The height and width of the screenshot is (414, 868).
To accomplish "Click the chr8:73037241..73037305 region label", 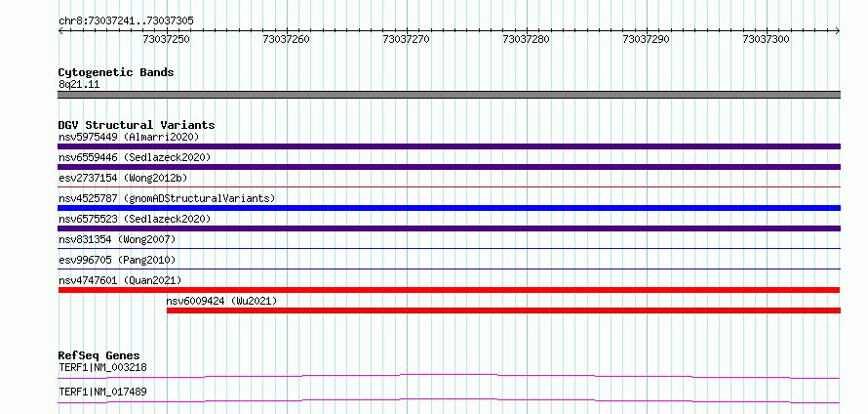I will (x=126, y=21).
